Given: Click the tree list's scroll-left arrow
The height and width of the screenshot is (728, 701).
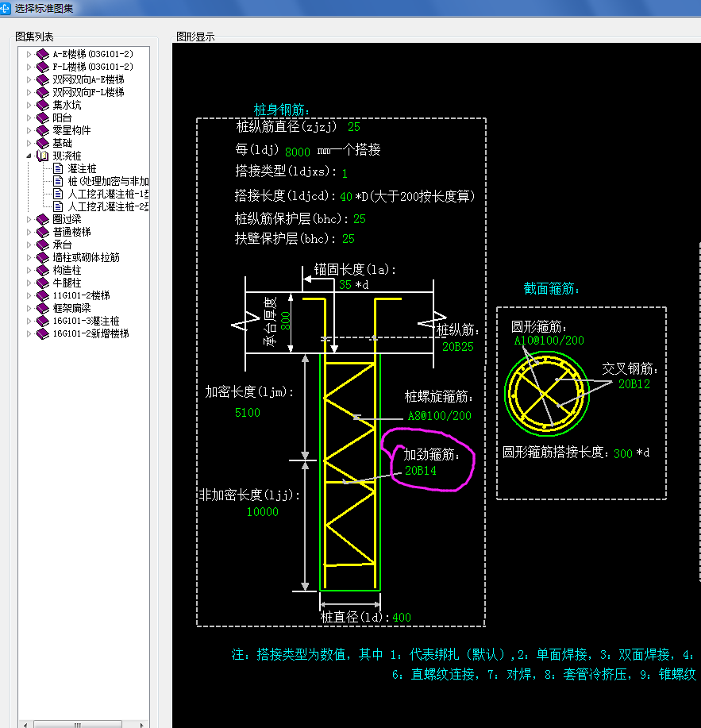Looking at the screenshot, I should pos(25,724).
